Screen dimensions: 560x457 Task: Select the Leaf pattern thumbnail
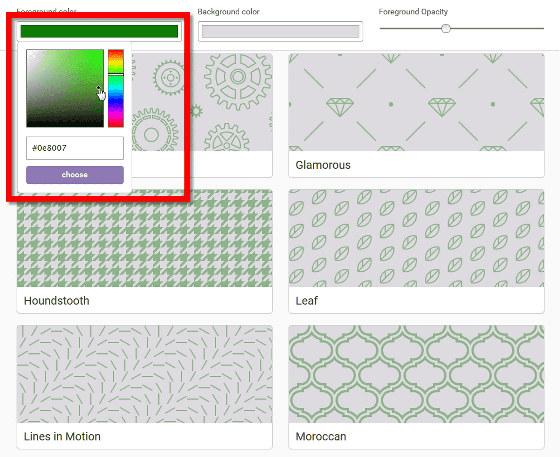pos(416,238)
